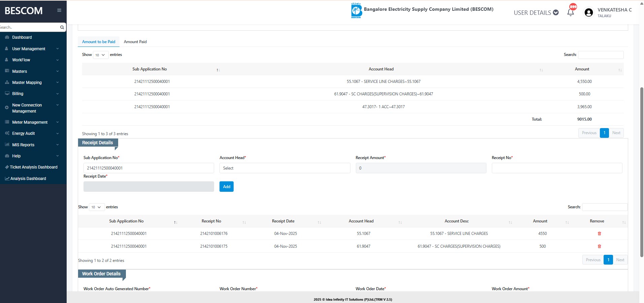644x303 pixels.
Task: Expand the MIS Reports menu
Action: (33, 145)
